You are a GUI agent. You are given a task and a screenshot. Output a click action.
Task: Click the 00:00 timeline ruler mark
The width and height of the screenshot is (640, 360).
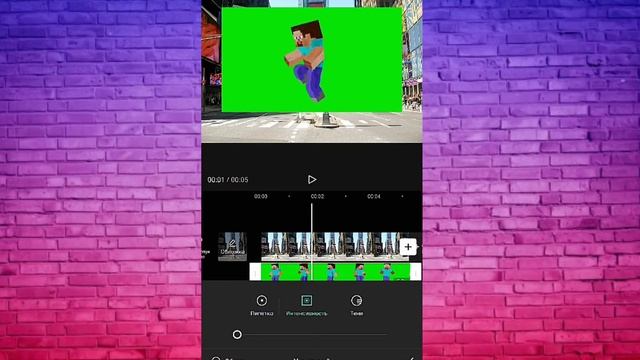261,196
